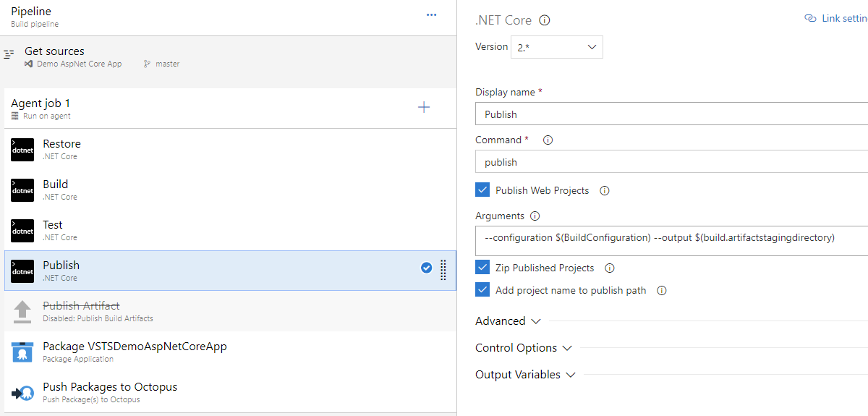Image resolution: width=868 pixels, height=416 pixels.
Task: Click the Get sources list icon
Action: [x=9, y=55]
